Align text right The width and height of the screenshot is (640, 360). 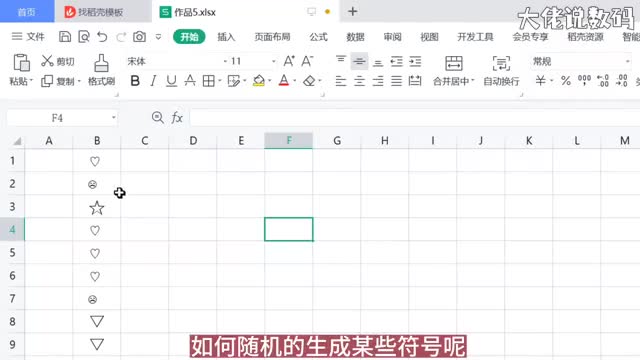[378, 81]
